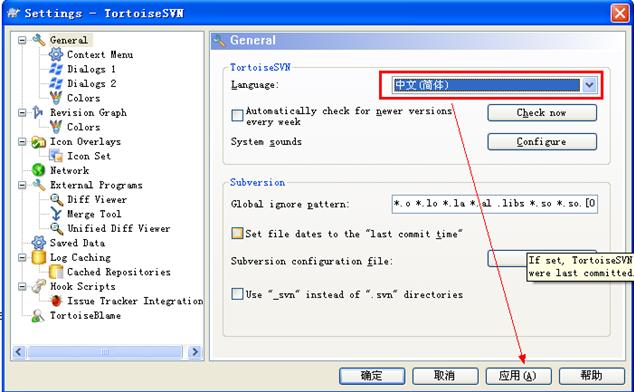Click the Merge Tool icon
634x392 pixels.
pyautogui.click(x=56, y=214)
